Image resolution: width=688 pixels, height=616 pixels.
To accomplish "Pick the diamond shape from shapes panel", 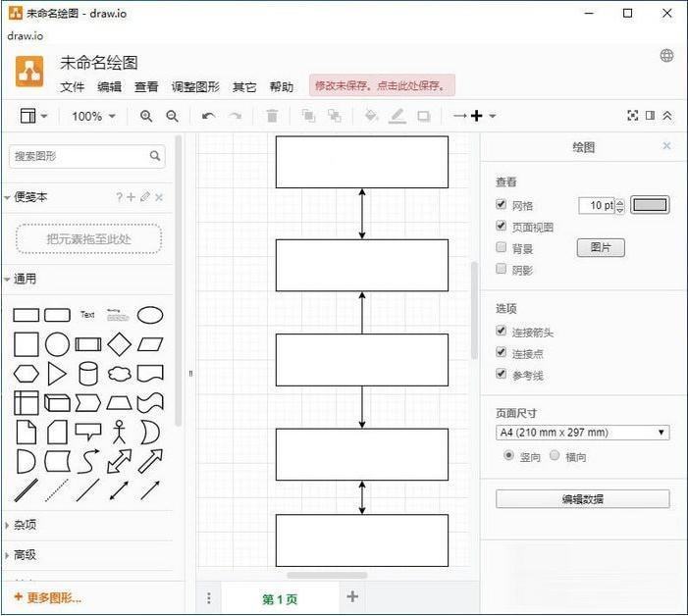I will point(119,344).
